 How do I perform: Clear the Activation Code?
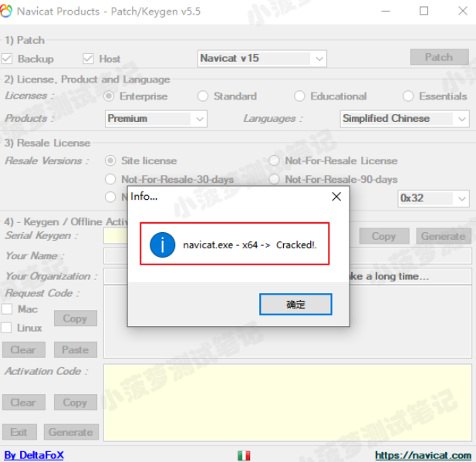click(24, 402)
